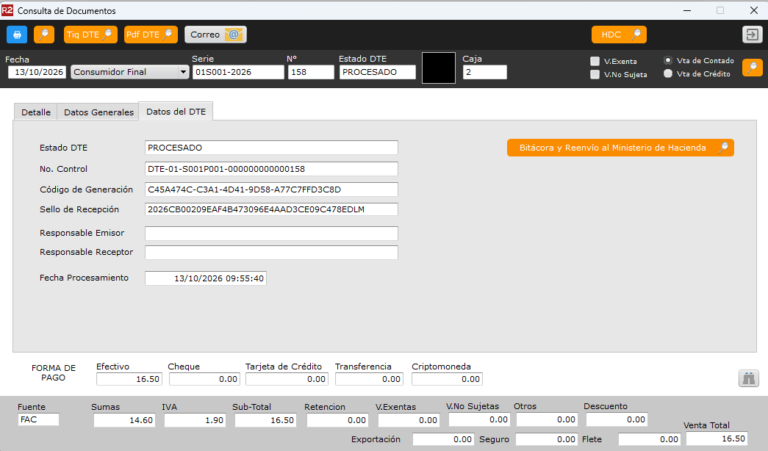
Task: Click the Fecha date field
Action: (37, 72)
